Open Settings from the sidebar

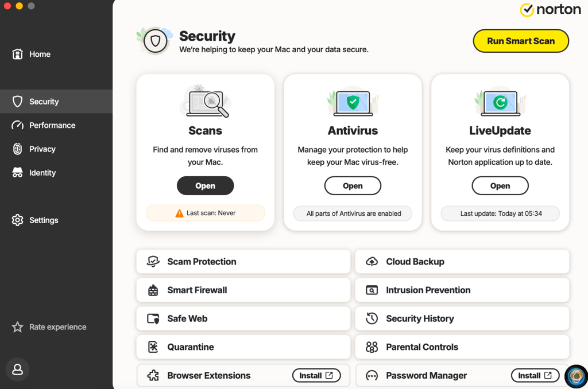[x=56, y=220]
